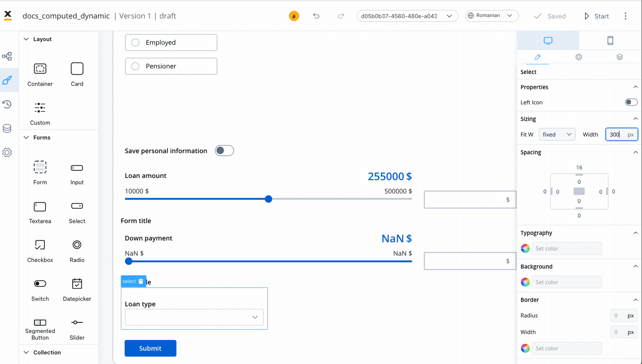This screenshot has height=364, width=642.
Task: Collapse the Sizing section
Action: 635,119
